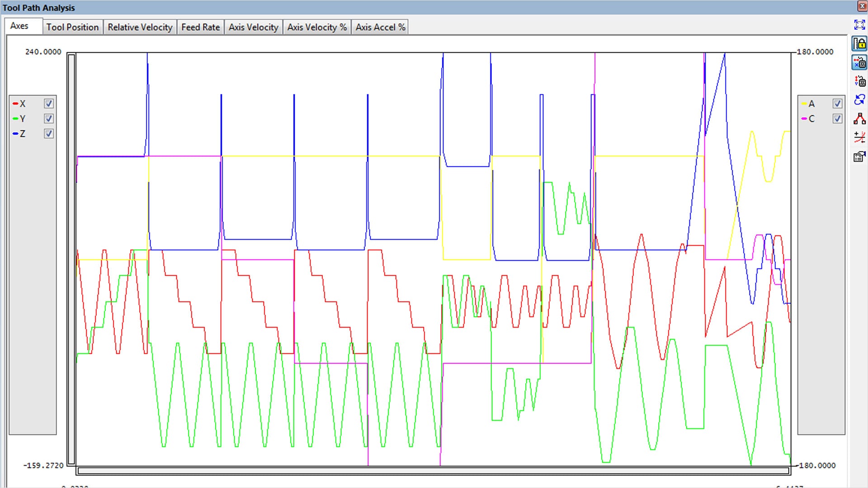Toggle the C rotary axis checkbox
The width and height of the screenshot is (868, 488).
pos(837,118)
